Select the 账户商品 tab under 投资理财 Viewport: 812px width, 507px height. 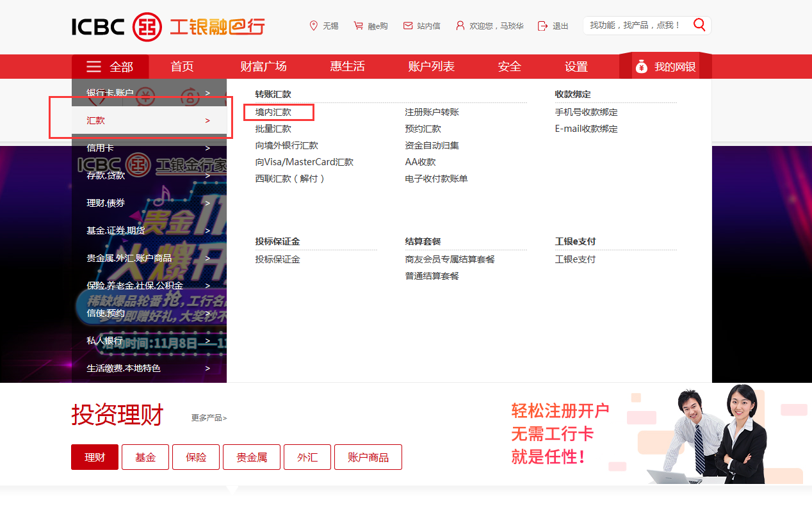tap(368, 457)
